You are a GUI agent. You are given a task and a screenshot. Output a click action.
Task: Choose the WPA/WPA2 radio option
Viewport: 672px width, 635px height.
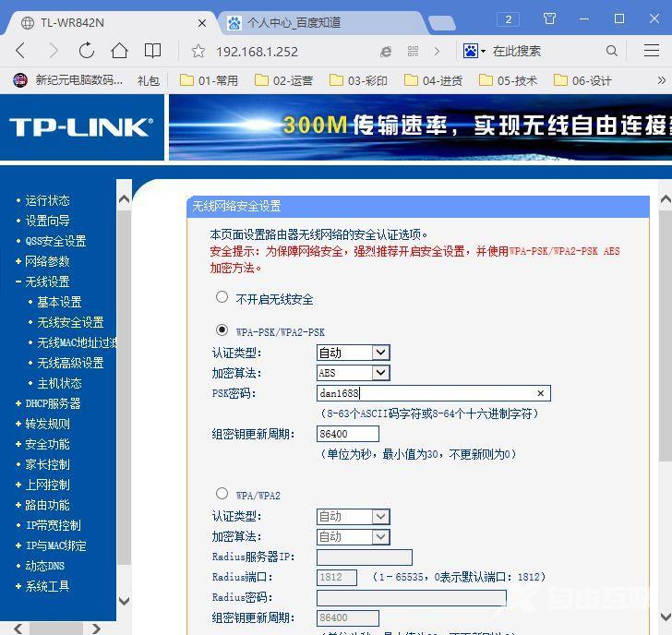222,494
